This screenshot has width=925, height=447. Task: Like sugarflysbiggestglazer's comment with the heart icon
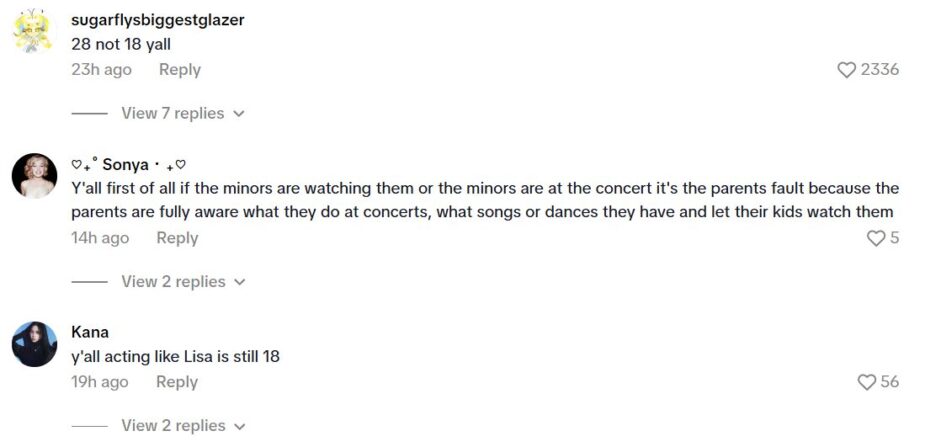(846, 70)
